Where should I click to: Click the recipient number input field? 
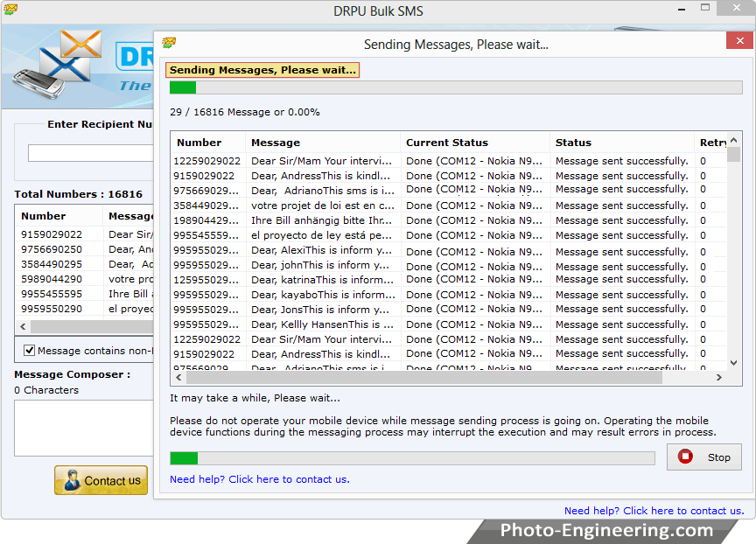[91, 153]
